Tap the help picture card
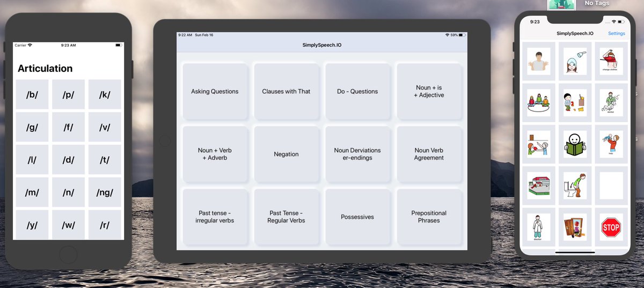This screenshot has height=288, width=644. [x=611, y=144]
